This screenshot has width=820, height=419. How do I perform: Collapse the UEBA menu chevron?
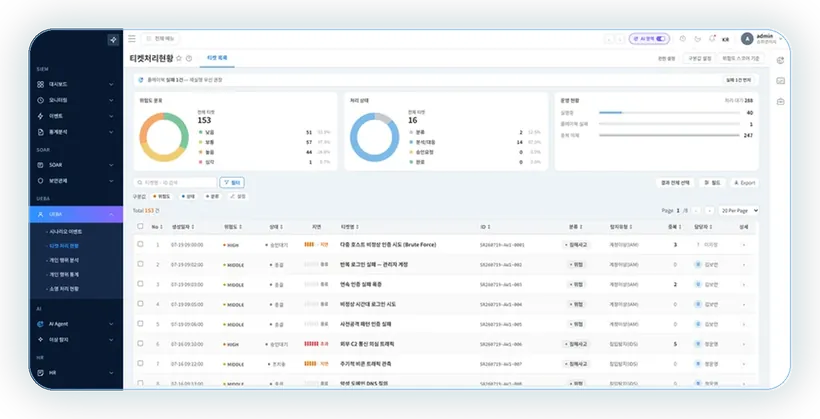(x=111, y=214)
